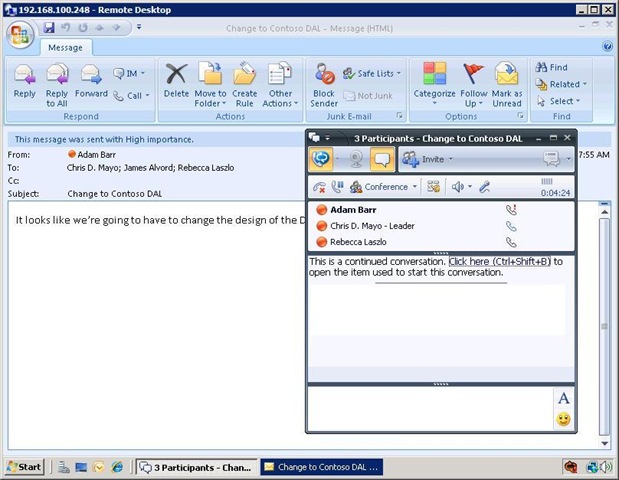Click Adam Barr's presence icon in From field
Viewport: 619px width, 480px height.
coord(72,154)
